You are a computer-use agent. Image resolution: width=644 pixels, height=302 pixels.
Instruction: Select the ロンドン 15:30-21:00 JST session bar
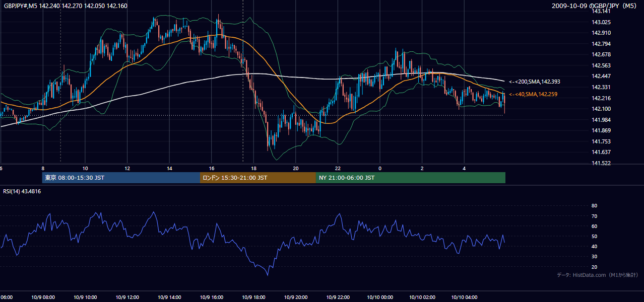tap(258, 178)
